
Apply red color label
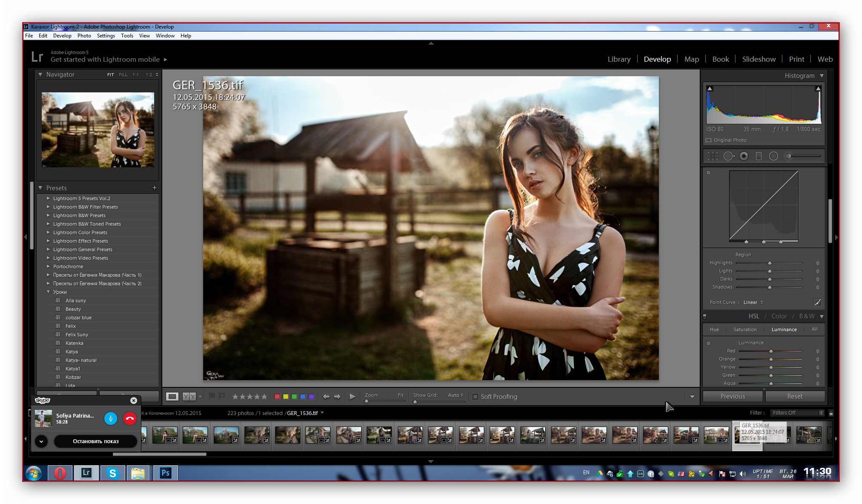point(277,397)
